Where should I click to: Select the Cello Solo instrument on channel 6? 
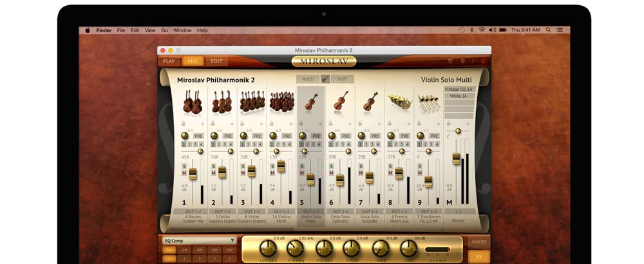tap(341, 101)
